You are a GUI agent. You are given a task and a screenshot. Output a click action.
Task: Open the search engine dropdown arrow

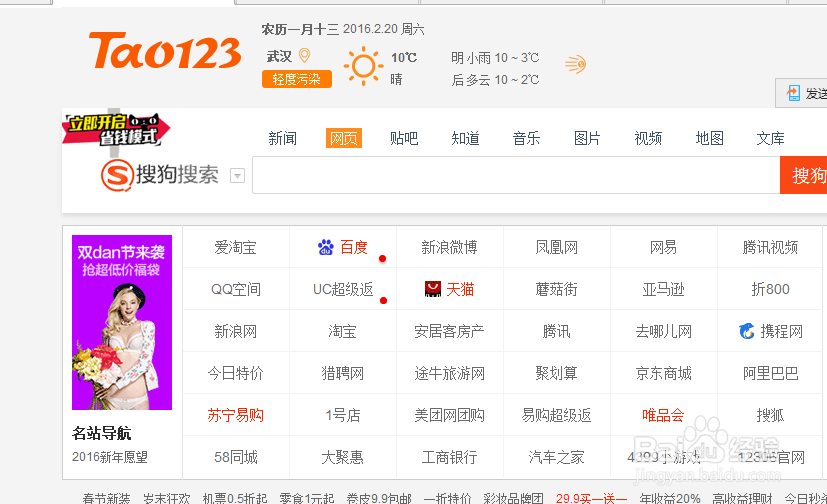point(237,176)
